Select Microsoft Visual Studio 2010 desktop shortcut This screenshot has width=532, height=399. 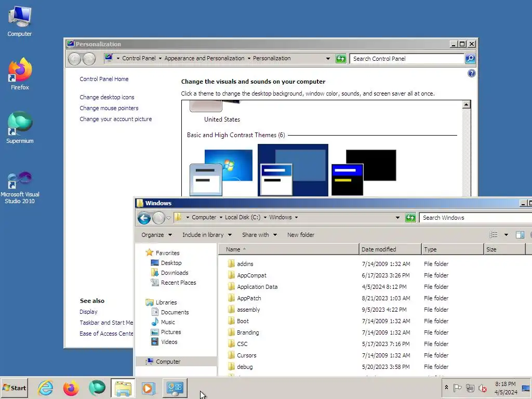[x=20, y=188]
